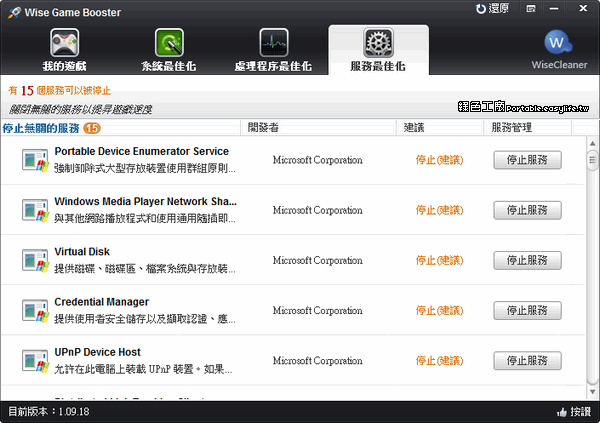Screen dimensions: 600x423
Task: Stop the Virtual Disk service
Action: tap(527, 260)
